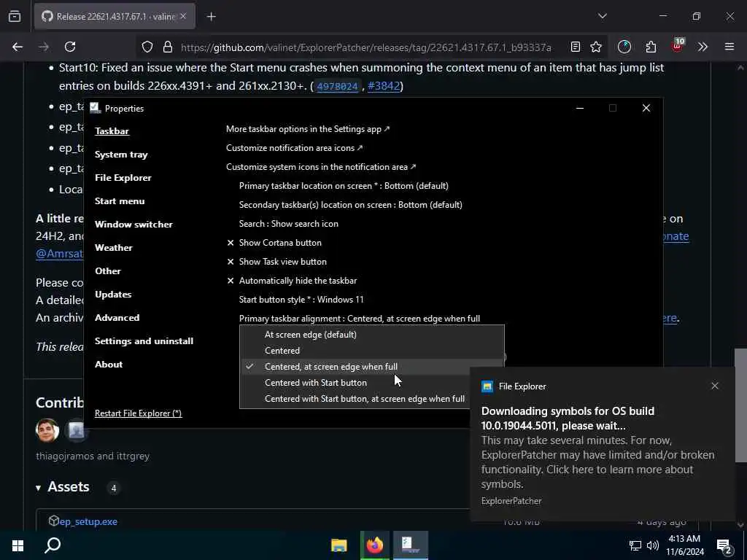Open the Primary taskbar alignment dropdown
The height and width of the screenshot is (560, 747).
coord(359,319)
